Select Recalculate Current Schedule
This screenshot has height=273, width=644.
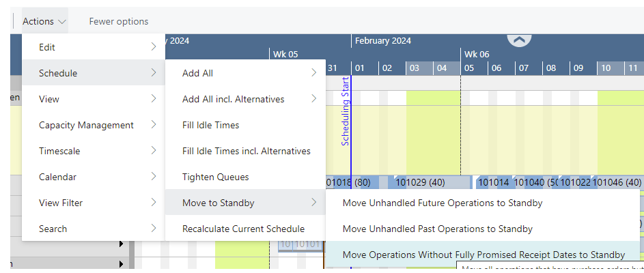[245, 228]
